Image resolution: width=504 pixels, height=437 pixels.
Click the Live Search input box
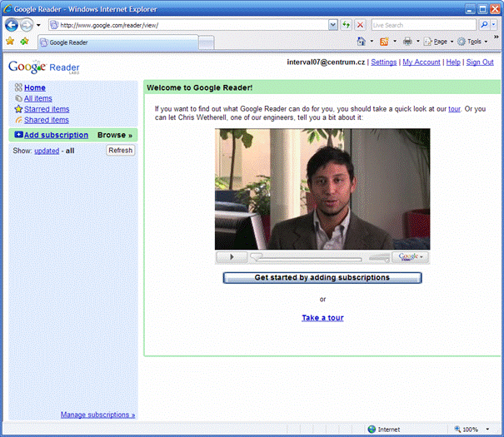click(424, 25)
